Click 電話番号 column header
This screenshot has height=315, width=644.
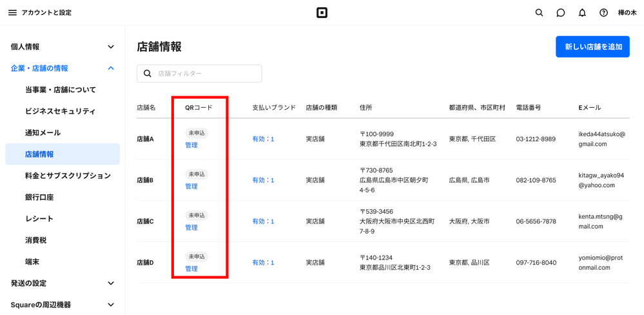tap(528, 108)
